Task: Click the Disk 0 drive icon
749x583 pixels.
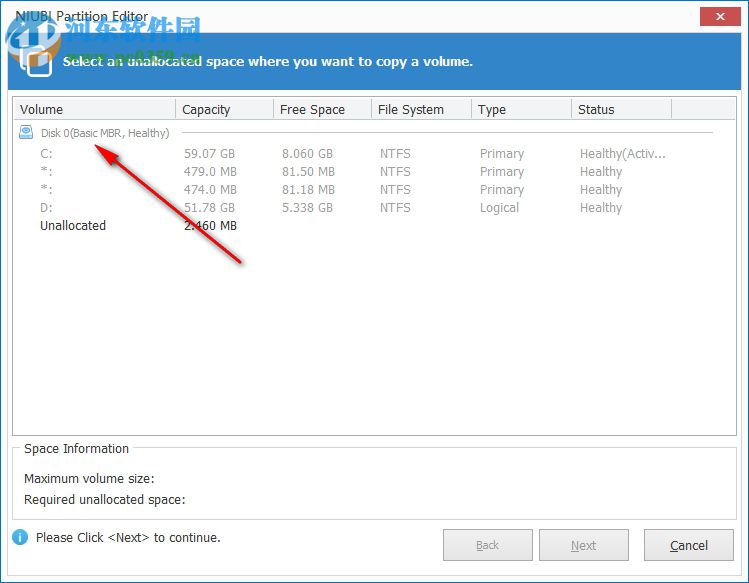Action: coord(26,132)
